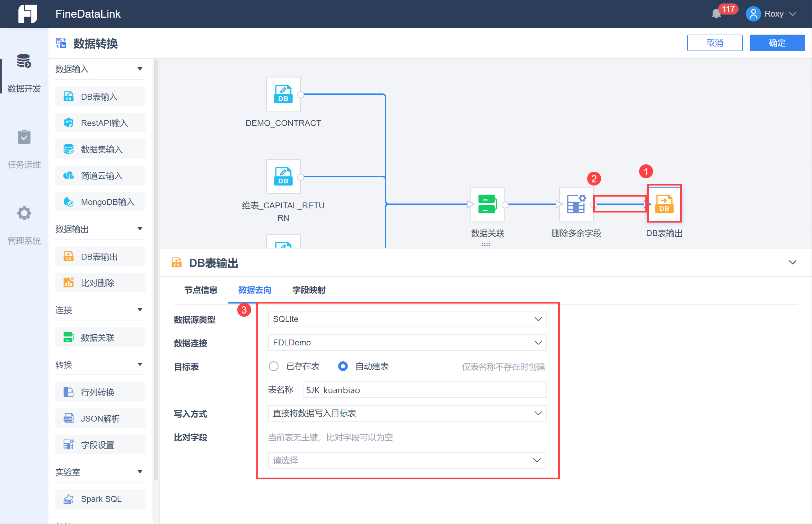
Task: Open the 写入方式 dropdown
Action: click(x=407, y=413)
